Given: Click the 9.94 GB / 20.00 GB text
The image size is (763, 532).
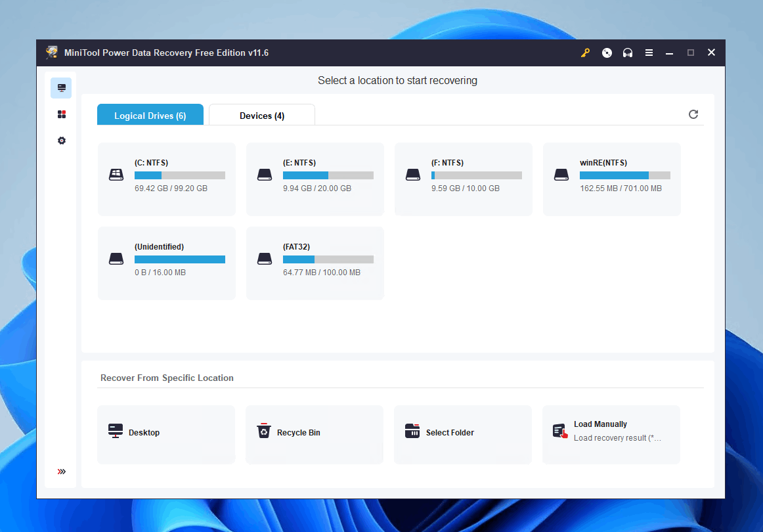Looking at the screenshot, I should click(x=316, y=188).
